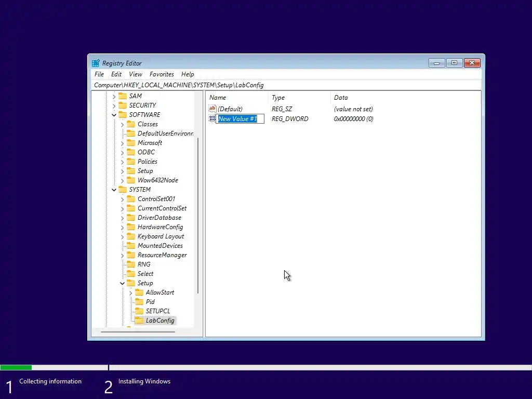Select the SYSTEM folder icon

point(123,189)
